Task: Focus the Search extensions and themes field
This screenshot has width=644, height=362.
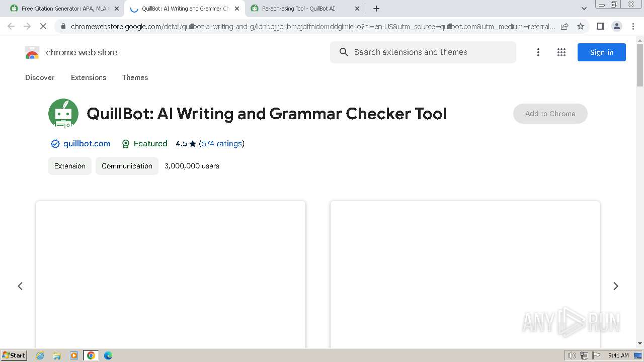Action: click(x=423, y=52)
